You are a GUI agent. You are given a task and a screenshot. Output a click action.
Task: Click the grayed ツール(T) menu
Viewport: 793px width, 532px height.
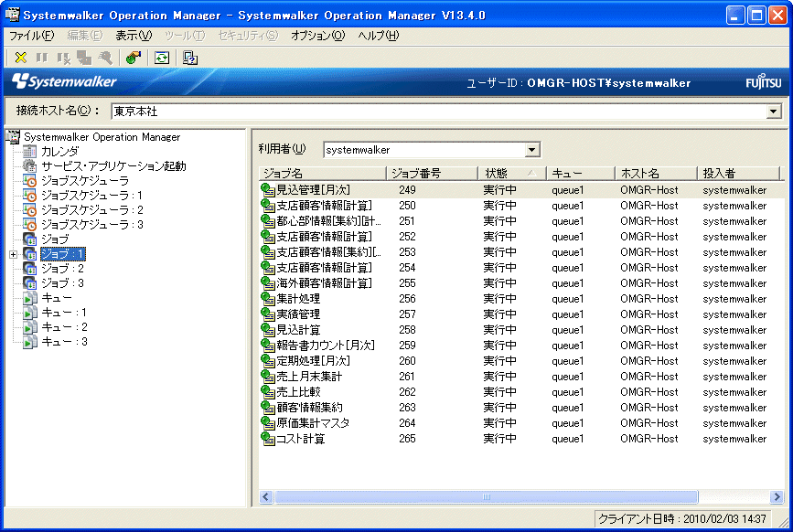(x=185, y=36)
